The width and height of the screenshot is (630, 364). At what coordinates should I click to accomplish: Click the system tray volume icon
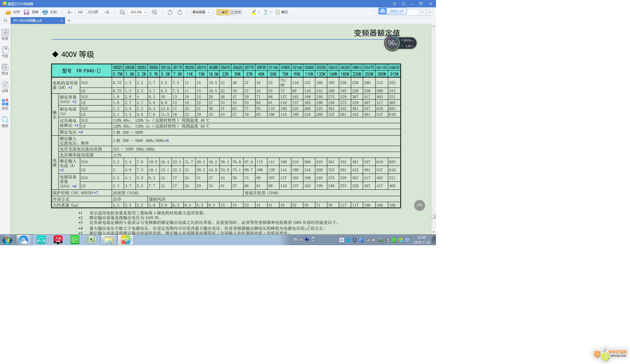(374, 240)
